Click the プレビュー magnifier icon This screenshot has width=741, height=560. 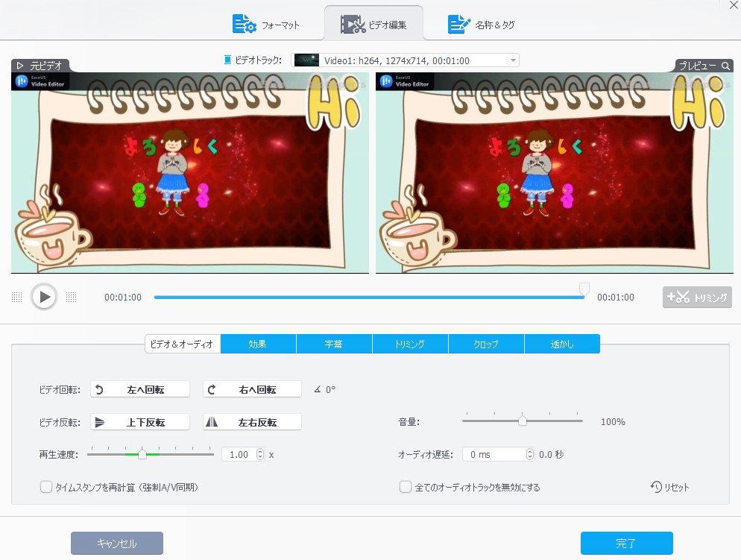pyautogui.click(x=726, y=66)
